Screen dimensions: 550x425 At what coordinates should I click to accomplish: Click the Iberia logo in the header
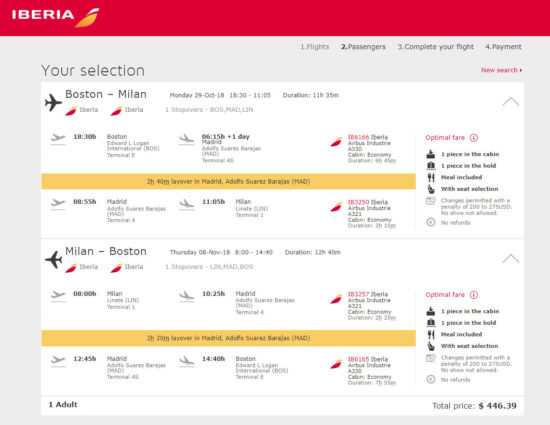coord(55,17)
